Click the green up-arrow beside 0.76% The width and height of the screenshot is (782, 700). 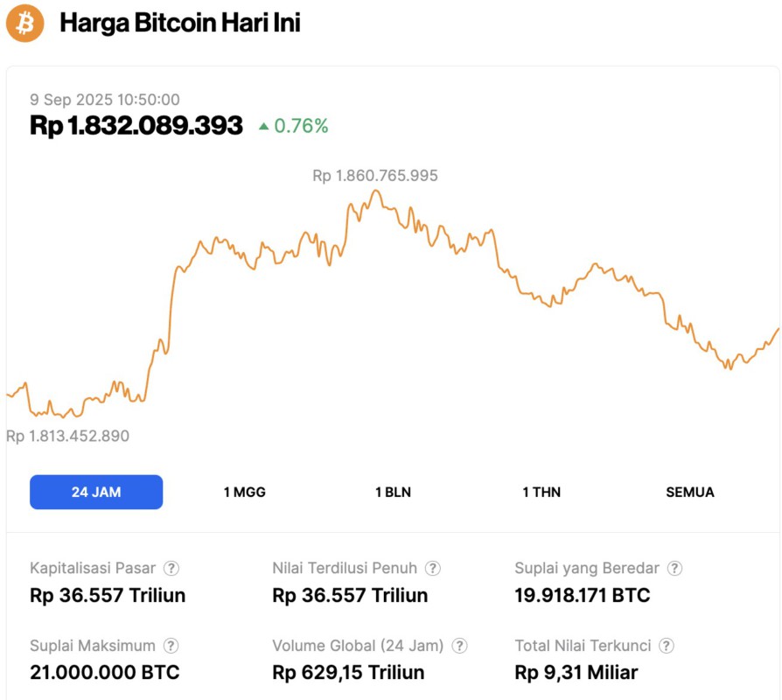pyautogui.click(x=264, y=126)
